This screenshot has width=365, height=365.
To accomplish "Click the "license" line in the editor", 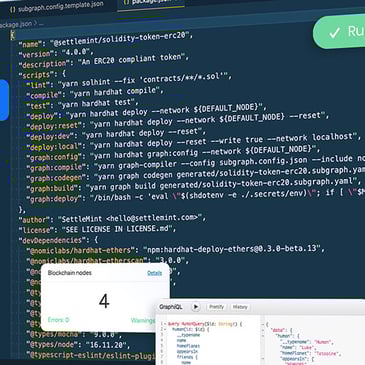I will pos(97,230).
